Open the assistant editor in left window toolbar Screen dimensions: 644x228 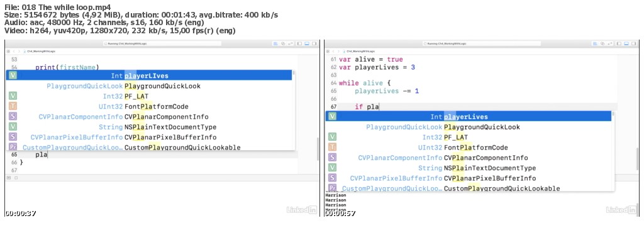pyautogui.click(x=283, y=43)
